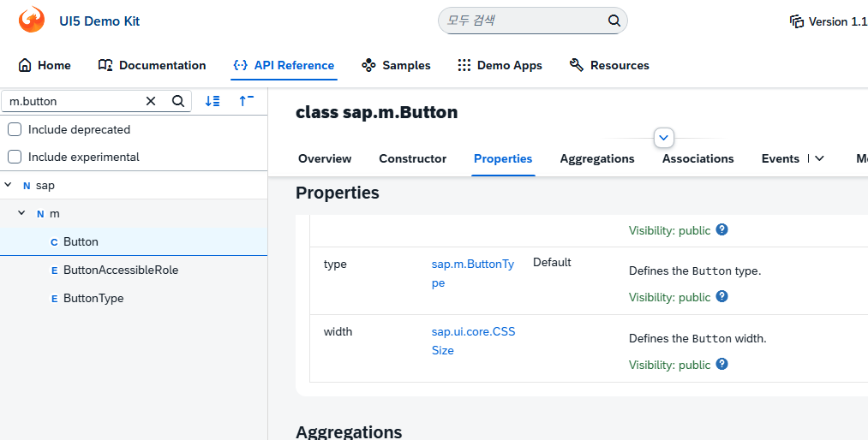Click the E icon beside ButtonAccessibleRole
The image size is (868, 440).
coord(54,271)
